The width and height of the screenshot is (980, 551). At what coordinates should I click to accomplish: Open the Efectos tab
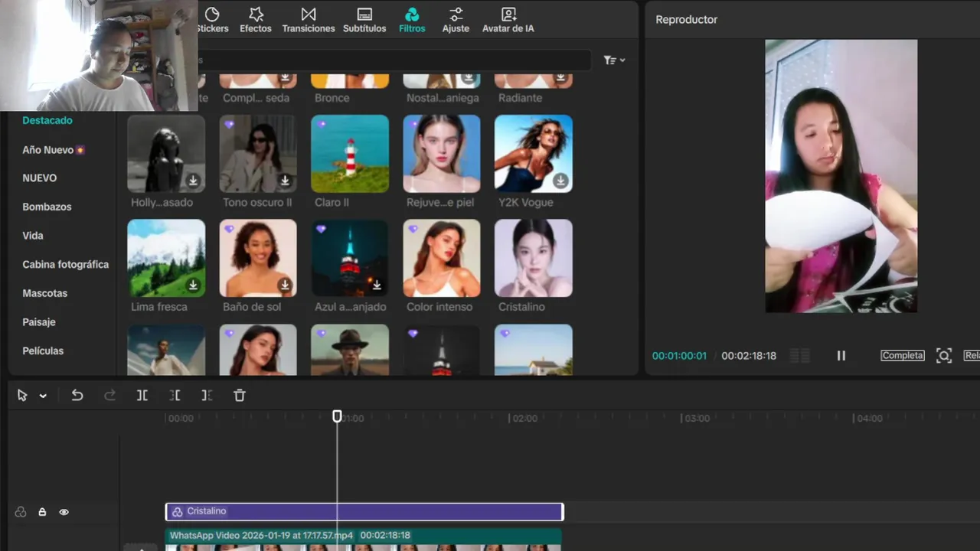pyautogui.click(x=256, y=20)
